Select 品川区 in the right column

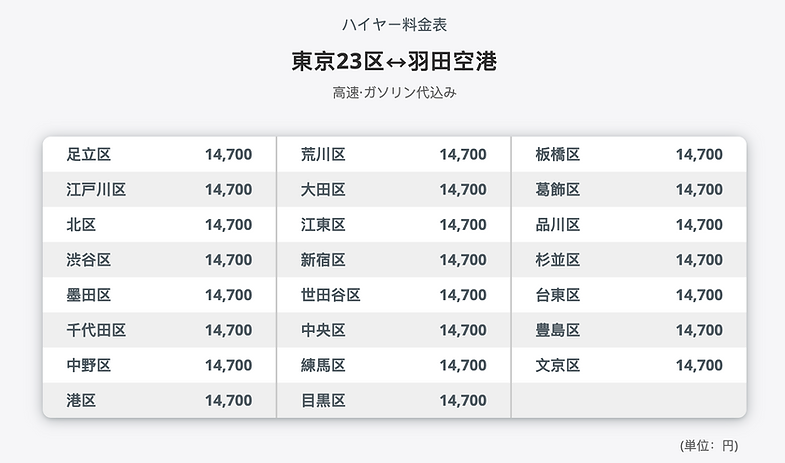558,225
